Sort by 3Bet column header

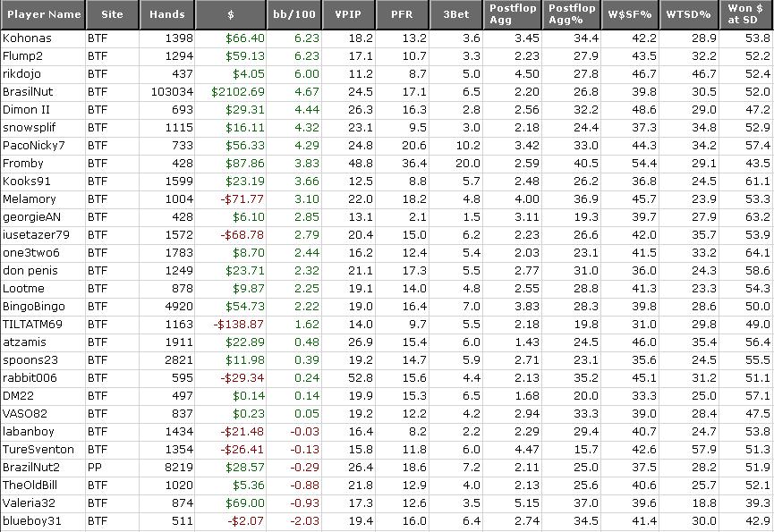pyautogui.click(x=456, y=14)
